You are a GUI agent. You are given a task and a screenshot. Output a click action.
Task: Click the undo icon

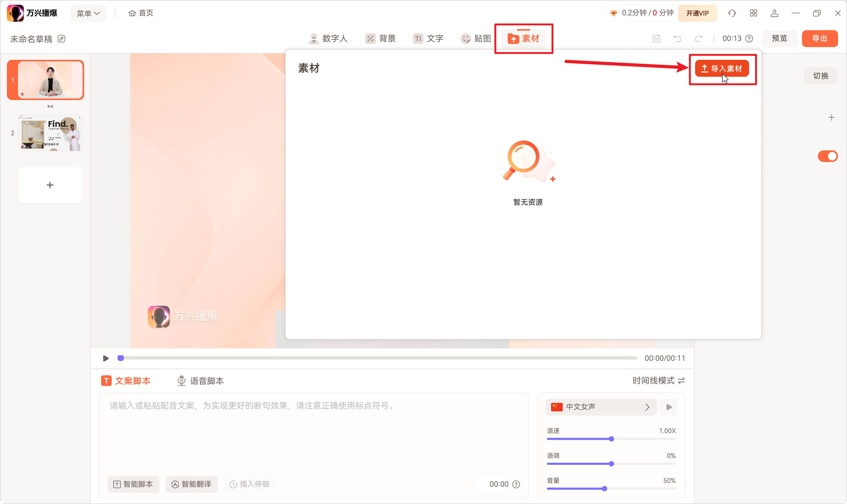[677, 38]
